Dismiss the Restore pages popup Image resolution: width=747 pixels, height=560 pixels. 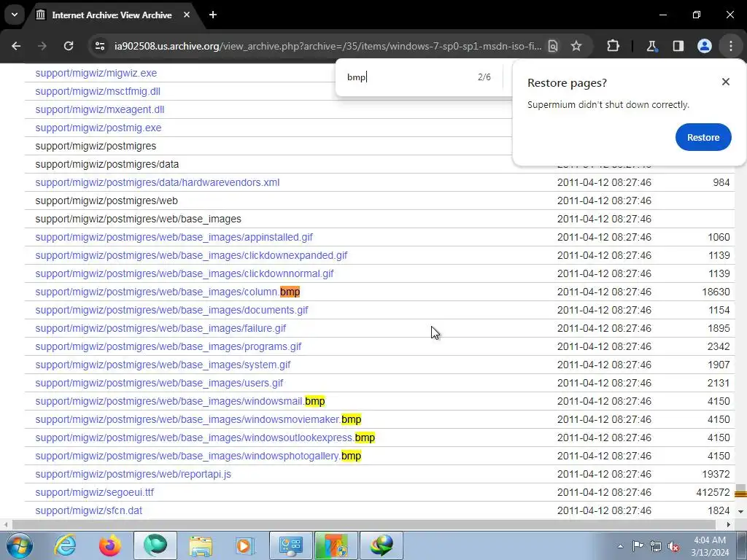click(726, 82)
